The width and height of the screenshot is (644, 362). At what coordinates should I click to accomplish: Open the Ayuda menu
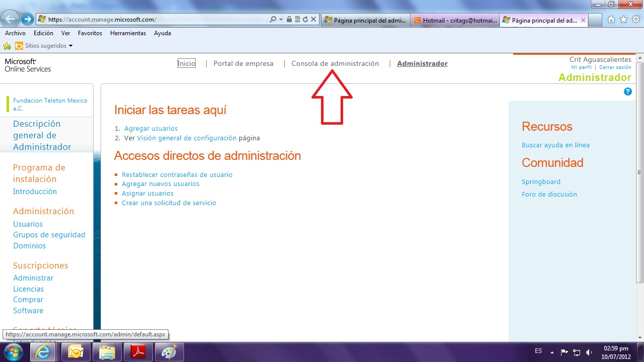pos(163,33)
